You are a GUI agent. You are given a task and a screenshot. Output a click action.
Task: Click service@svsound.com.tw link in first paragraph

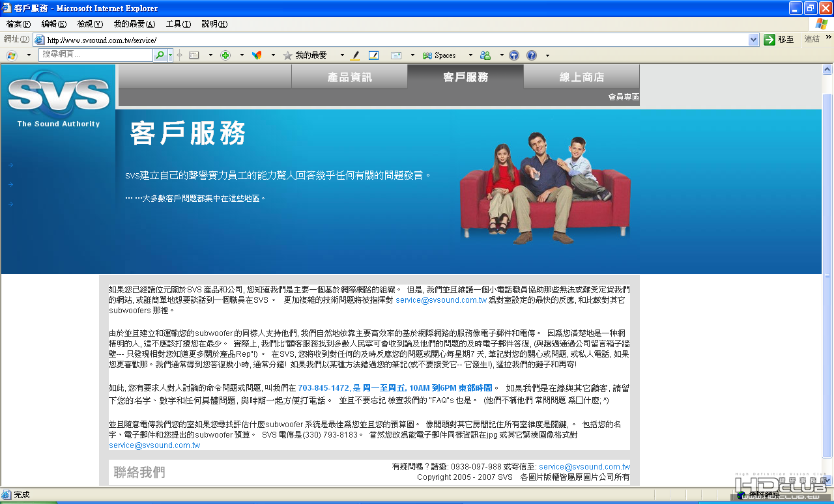(x=441, y=300)
